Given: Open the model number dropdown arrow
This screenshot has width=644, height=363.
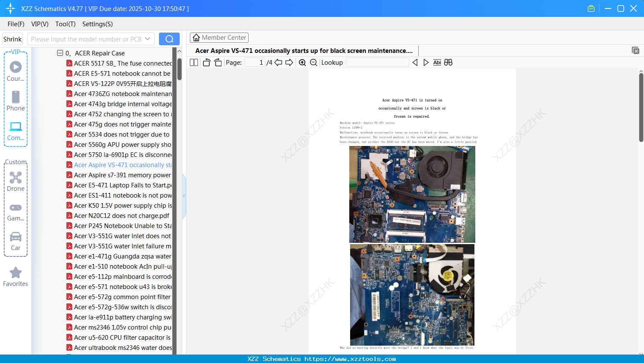Looking at the screenshot, I should (148, 39).
